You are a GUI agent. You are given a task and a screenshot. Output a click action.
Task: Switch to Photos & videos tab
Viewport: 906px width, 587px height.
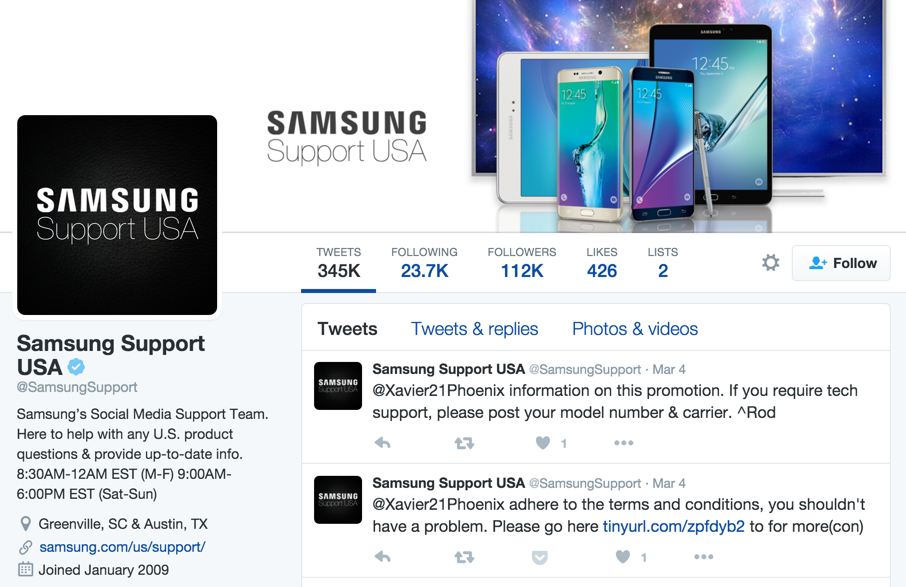pos(635,329)
